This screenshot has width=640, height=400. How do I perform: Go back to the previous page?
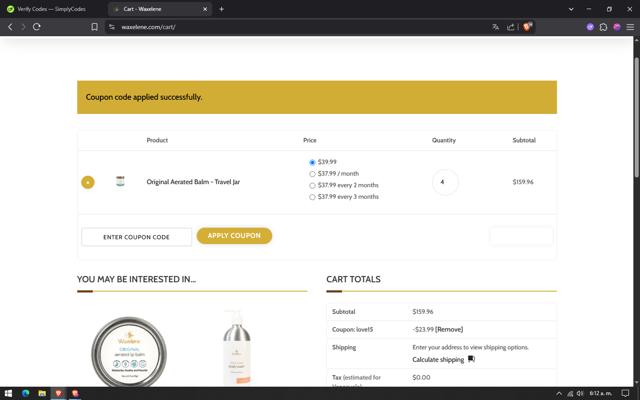coord(10,27)
